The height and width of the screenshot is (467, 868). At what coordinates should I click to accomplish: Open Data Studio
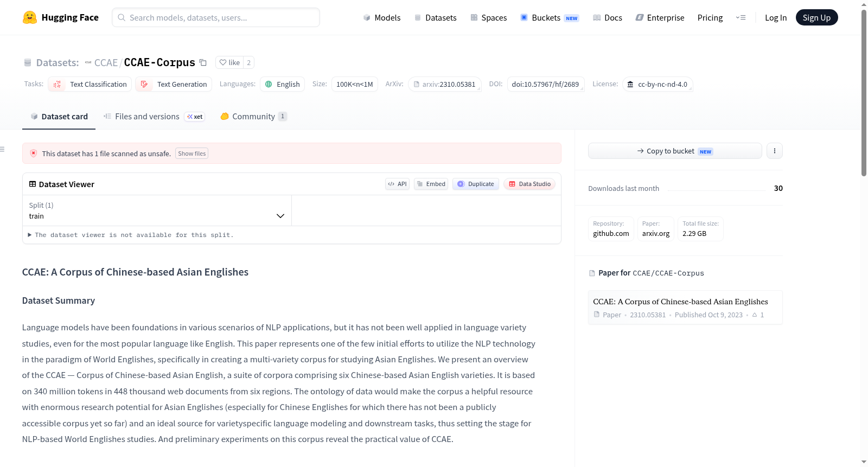(529, 184)
